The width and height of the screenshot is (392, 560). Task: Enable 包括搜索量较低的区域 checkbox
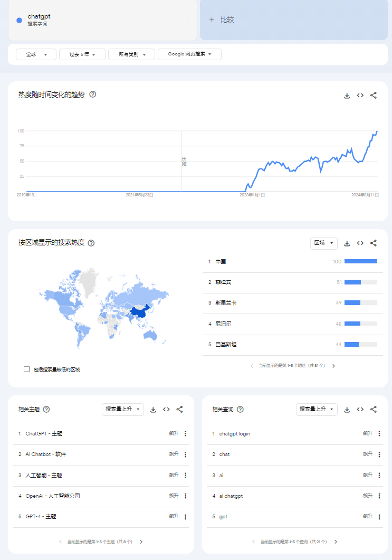click(x=26, y=369)
